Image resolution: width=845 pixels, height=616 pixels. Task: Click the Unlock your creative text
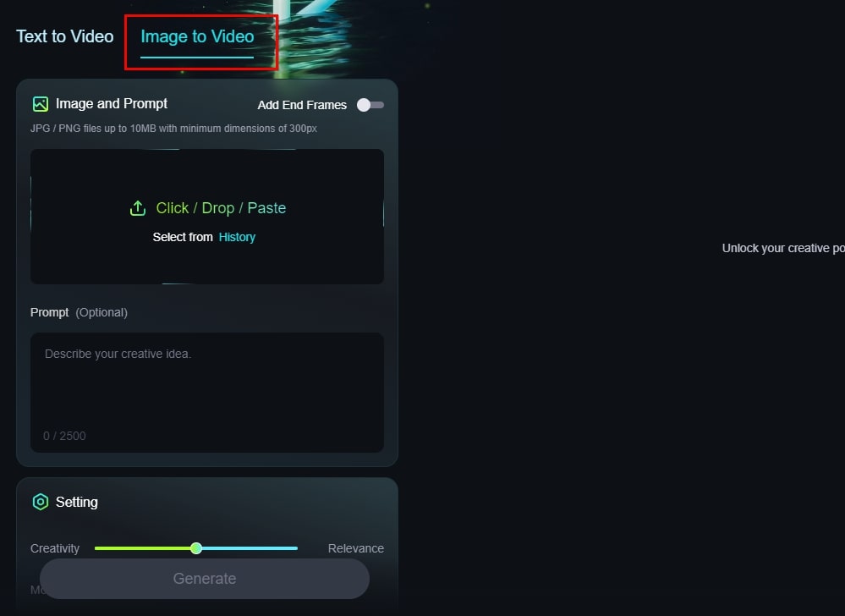click(x=783, y=248)
